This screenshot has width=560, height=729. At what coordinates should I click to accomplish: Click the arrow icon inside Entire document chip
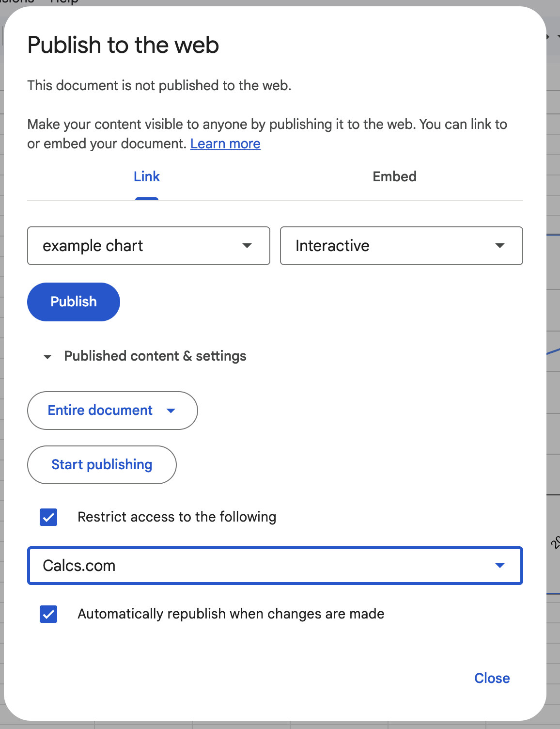171,411
